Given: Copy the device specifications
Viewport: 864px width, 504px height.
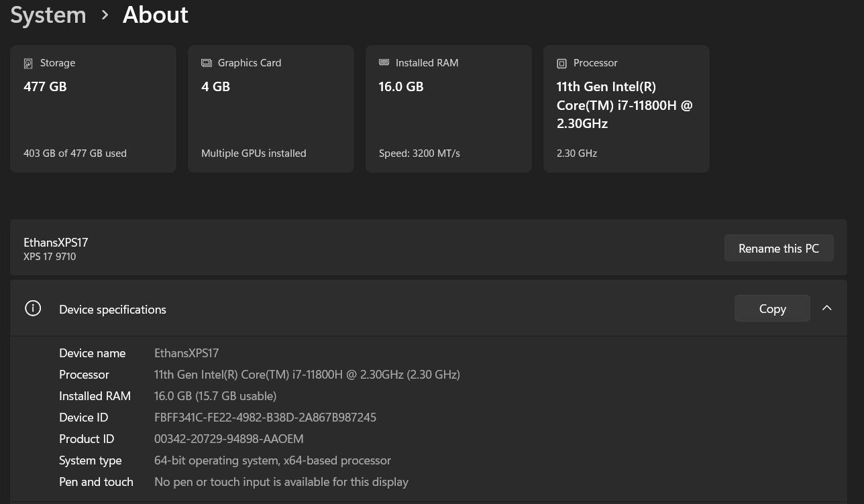Looking at the screenshot, I should [x=772, y=309].
